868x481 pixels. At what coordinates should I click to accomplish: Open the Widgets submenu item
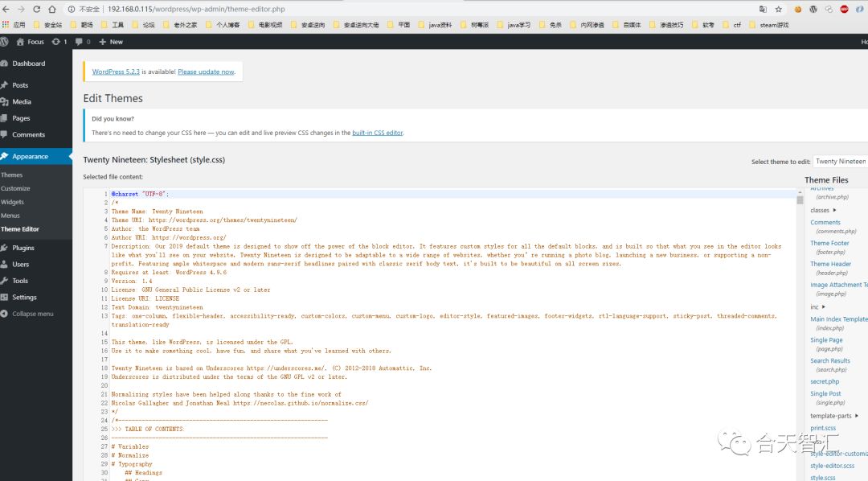(x=12, y=202)
